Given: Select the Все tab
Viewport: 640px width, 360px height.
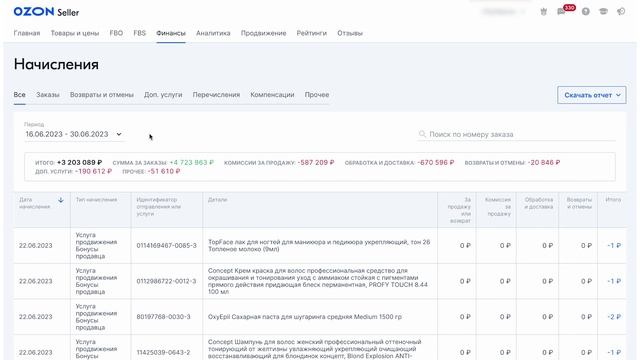Looking at the screenshot, I should click(20, 95).
